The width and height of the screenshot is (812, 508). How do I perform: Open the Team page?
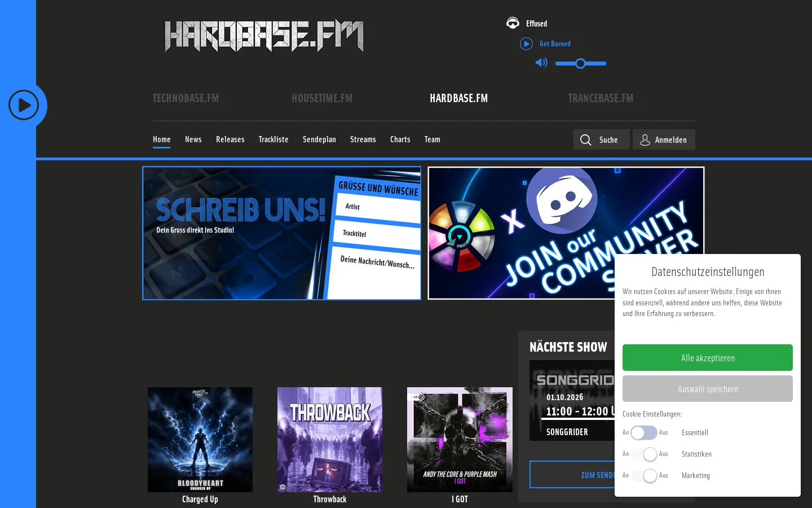coord(432,139)
